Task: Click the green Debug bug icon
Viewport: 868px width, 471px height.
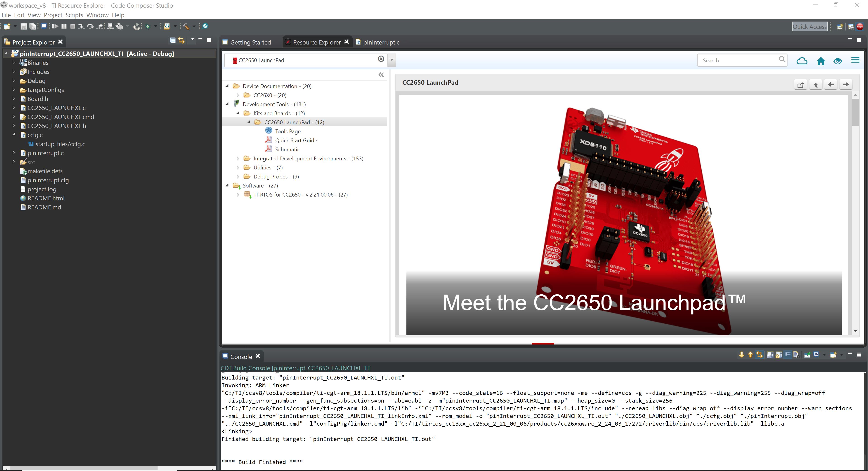Action: click(x=148, y=26)
